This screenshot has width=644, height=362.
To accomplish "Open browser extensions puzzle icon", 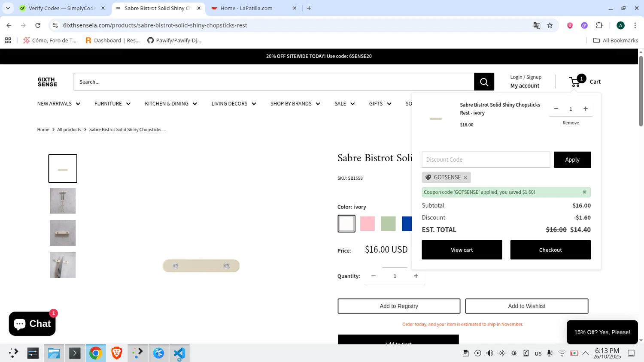I will [x=599, y=25].
